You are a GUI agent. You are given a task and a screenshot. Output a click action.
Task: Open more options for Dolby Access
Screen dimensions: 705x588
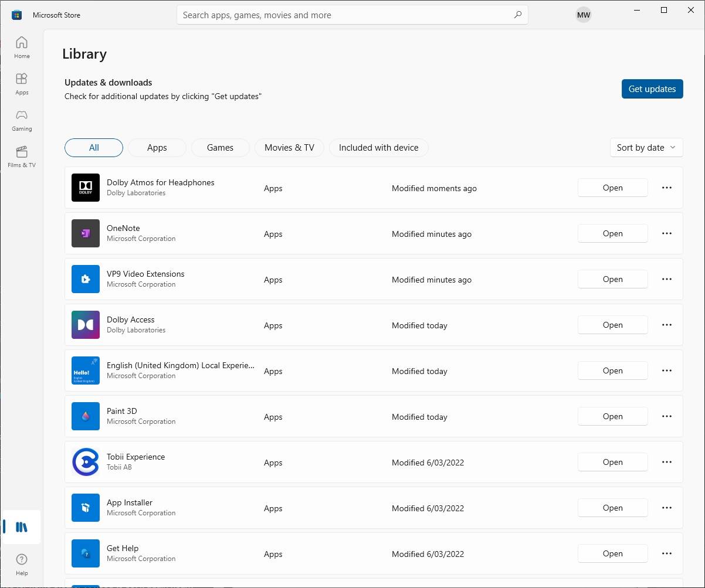(x=667, y=325)
